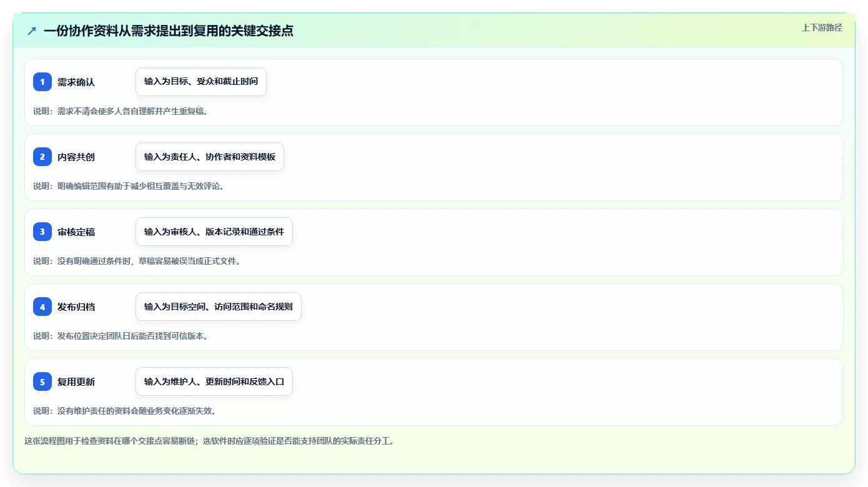Select step number badge 4
Image resolution: width=868 pixels, height=487 pixels.
point(42,307)
